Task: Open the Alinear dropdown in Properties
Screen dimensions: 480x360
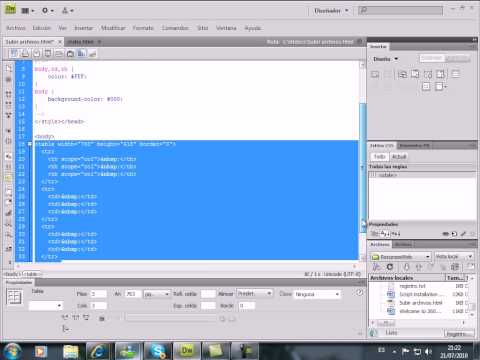Action: click(254, 294)
